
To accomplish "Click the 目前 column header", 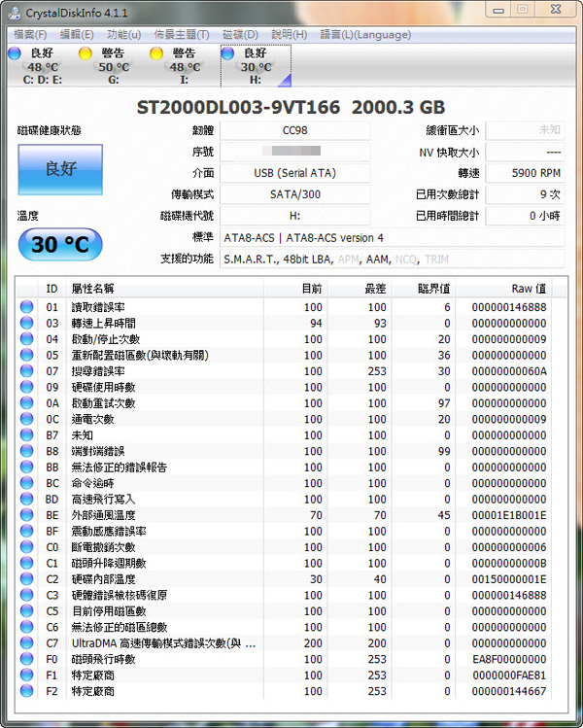I will [x=295, y=289].
